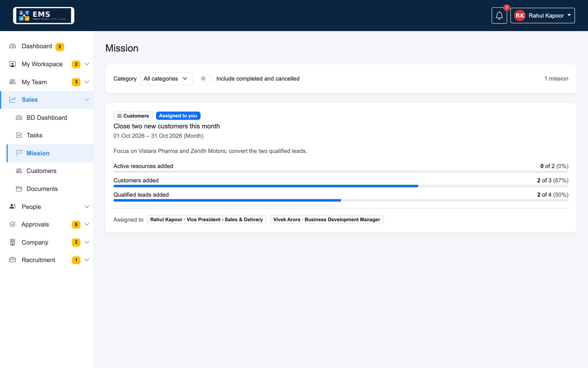Click the BD Dashboard speedometer icon
588x368 pixels.
pos(19,118)
